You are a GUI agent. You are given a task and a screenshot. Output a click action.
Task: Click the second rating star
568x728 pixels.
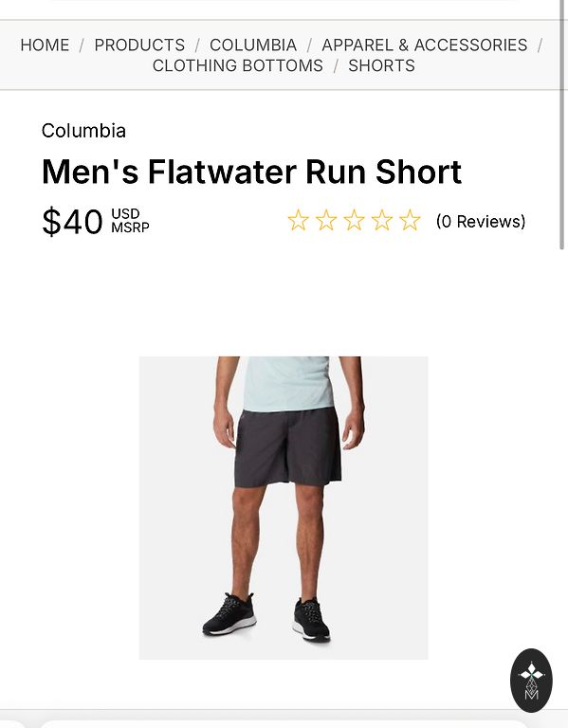pos(326,220)
